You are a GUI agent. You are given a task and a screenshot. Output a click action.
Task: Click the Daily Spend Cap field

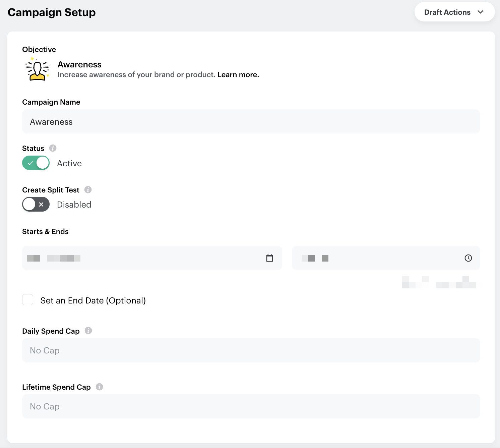[251, 350]
